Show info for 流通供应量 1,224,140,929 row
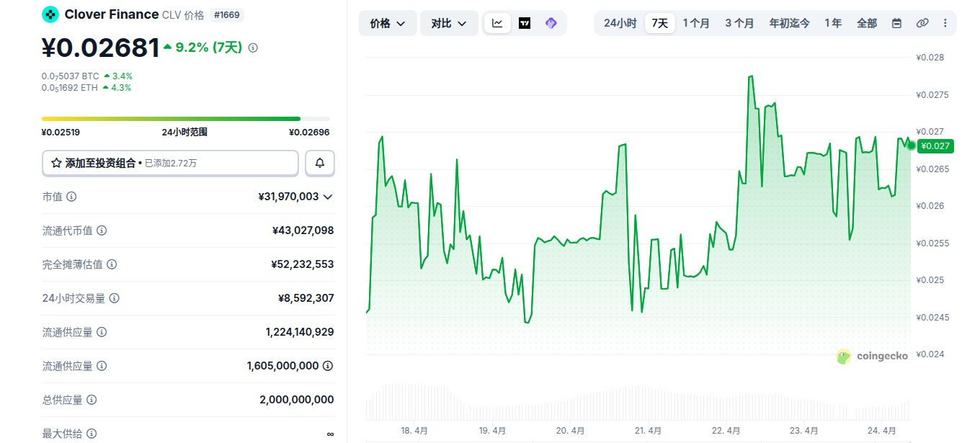The image size is (980, 443). point(102,332)
